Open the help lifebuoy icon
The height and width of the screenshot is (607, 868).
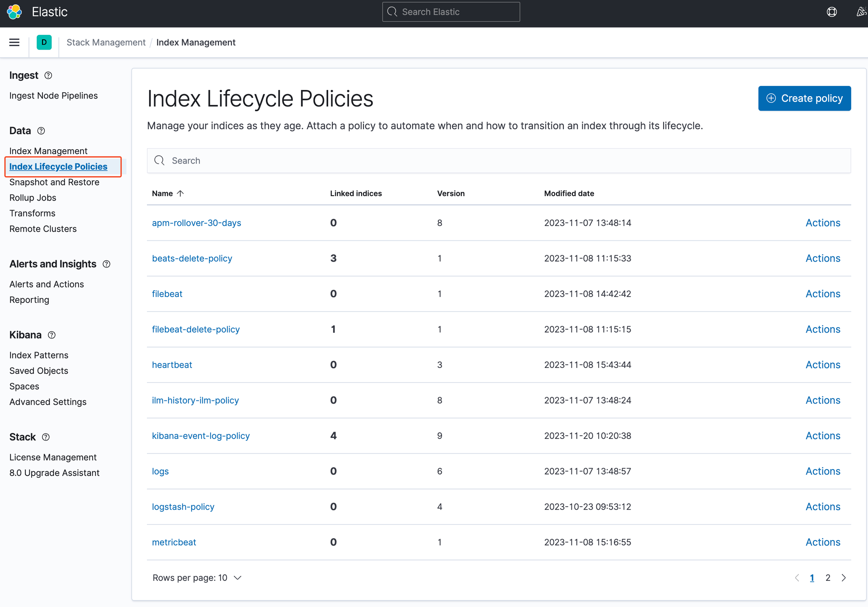pyautogui.click(x=831, y=12)
